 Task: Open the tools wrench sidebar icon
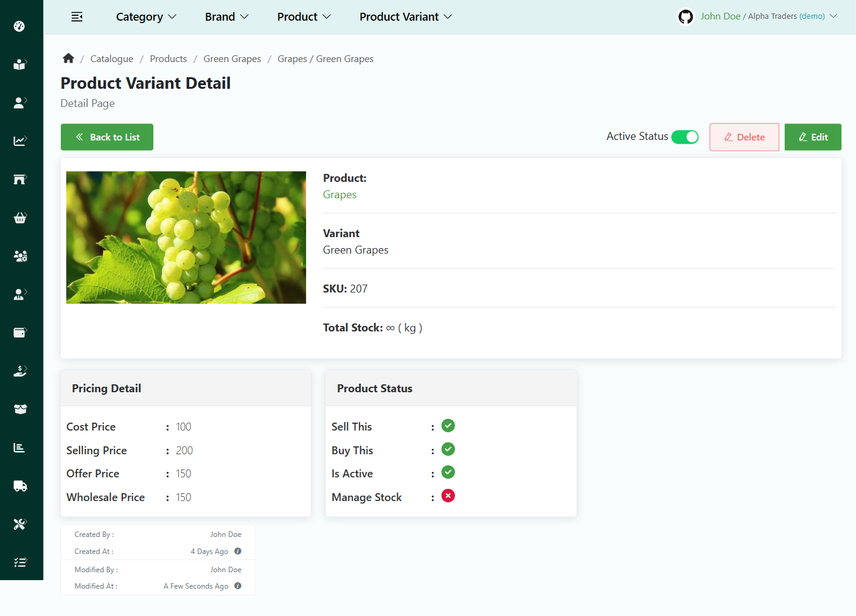20,524
